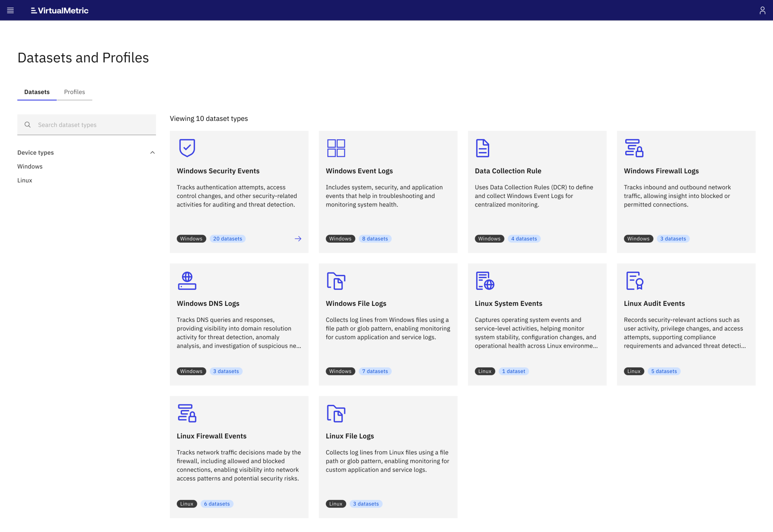Click the Windows Firewall Logs icon
This screenshot has height=532, width=773.
634,148
